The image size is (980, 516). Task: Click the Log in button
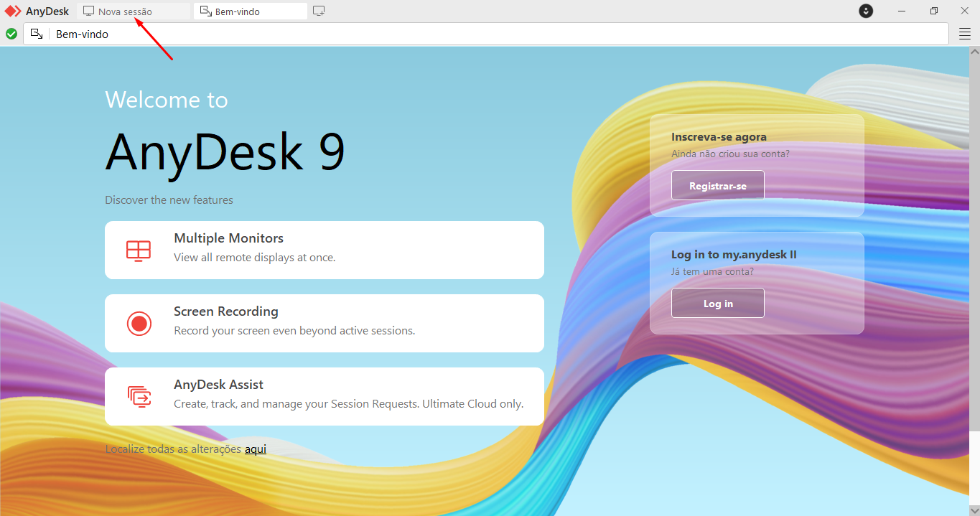coord(718,304)
